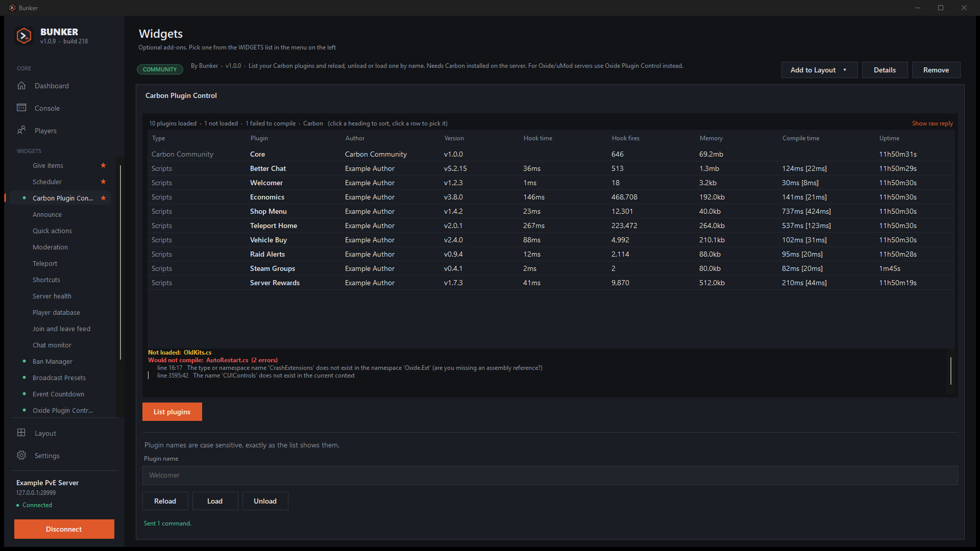This screenshot has height=551, width=980.
Task: Open the Oxide Plugin Control widget
Action: tap(63, 410)
